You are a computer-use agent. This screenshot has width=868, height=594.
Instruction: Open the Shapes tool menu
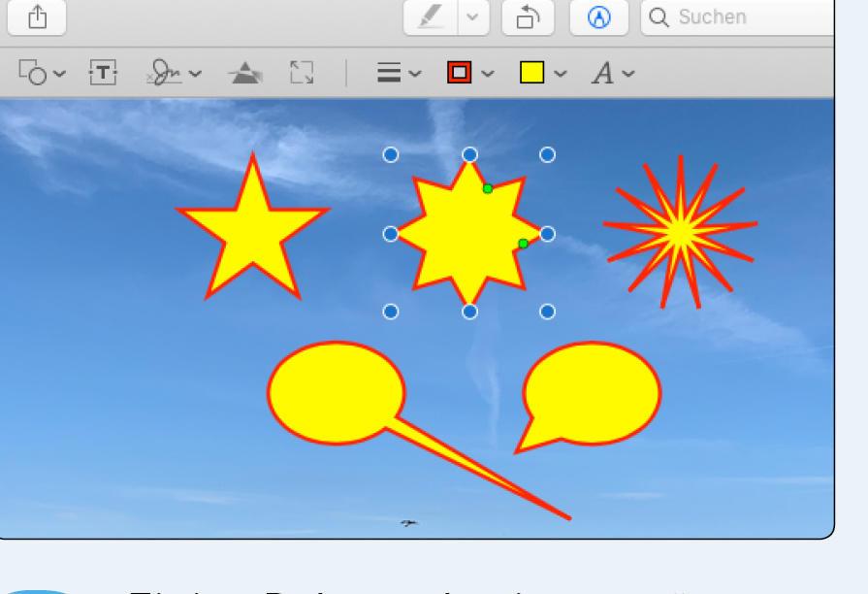[x=33, y=73]
